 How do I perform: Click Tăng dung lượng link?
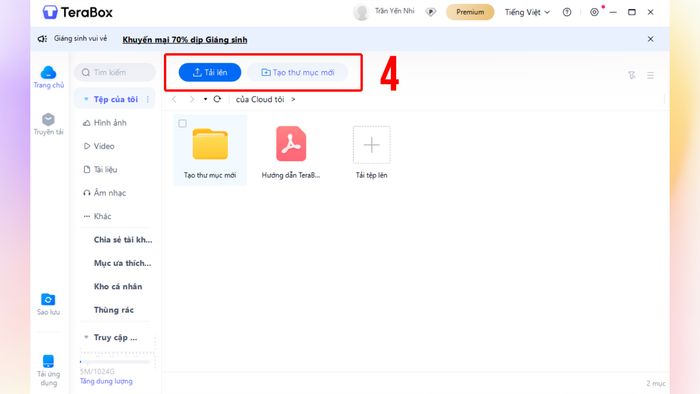pyautogui.click(x=106, y=381)
